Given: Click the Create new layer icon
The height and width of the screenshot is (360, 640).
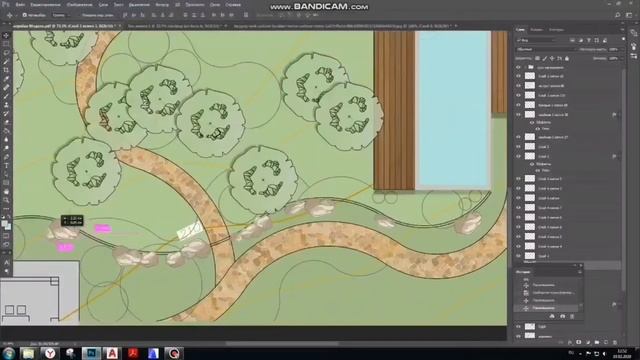Looking at the screenshot, I should point(606,342).
